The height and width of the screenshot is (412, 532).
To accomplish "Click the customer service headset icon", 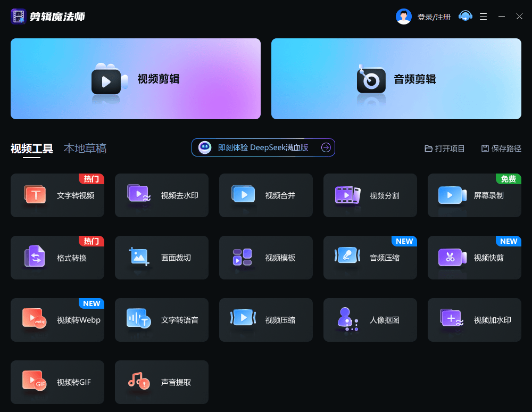I will [x=465, y=17].
